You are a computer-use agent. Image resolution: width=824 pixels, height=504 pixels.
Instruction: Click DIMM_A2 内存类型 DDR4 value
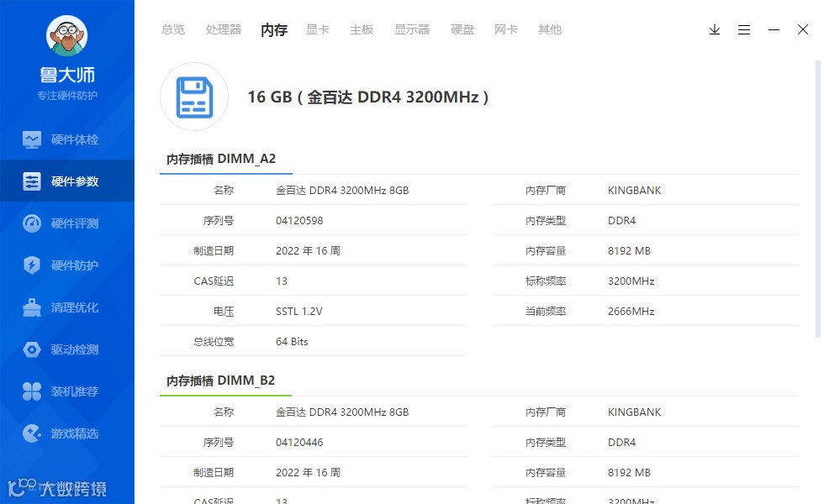[621, 220]
